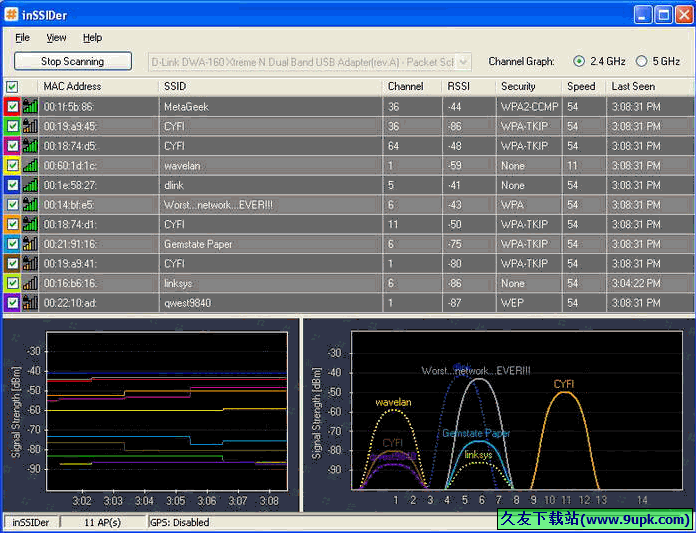Sort by Speed column header
Viewport: 696px width, 533px height.
point(584,87)
